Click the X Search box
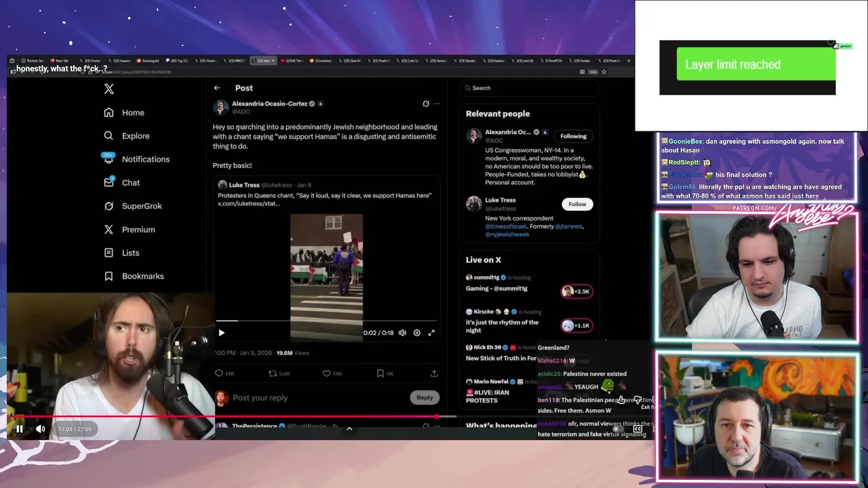Viewport: 868px width, 488px height. click(x=529, y=88)
